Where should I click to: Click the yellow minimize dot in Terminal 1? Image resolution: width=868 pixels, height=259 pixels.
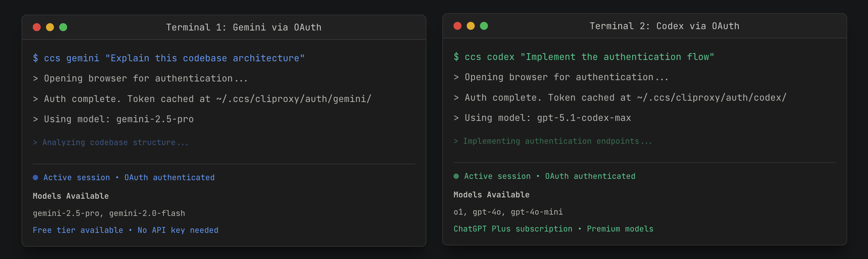50,27
